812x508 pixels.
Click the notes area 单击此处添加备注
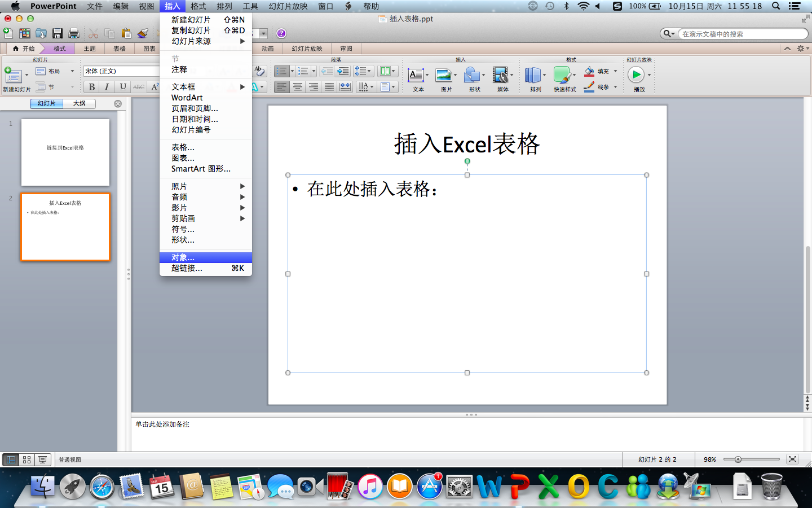(467, 433)
